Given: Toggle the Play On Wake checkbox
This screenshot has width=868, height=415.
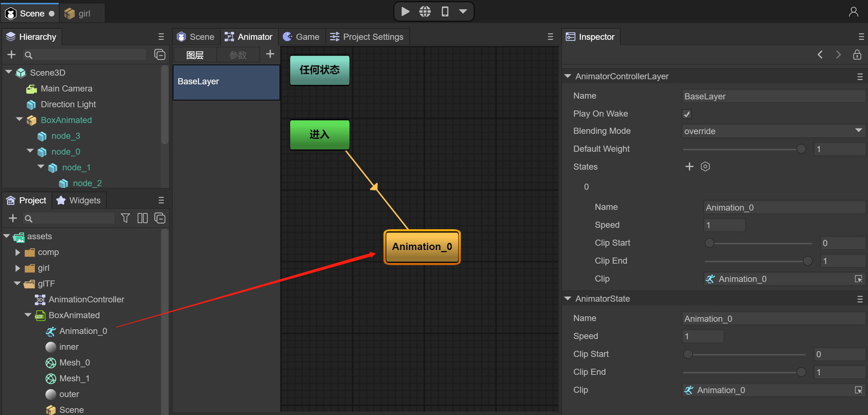Looking at the screenshot, I should (687, 114).
